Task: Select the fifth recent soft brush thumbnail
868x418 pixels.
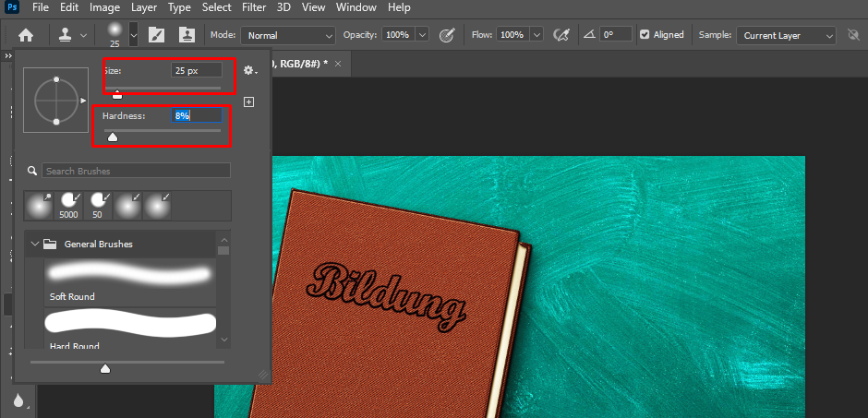Action: pyautogui.click(x=157, y=205)
